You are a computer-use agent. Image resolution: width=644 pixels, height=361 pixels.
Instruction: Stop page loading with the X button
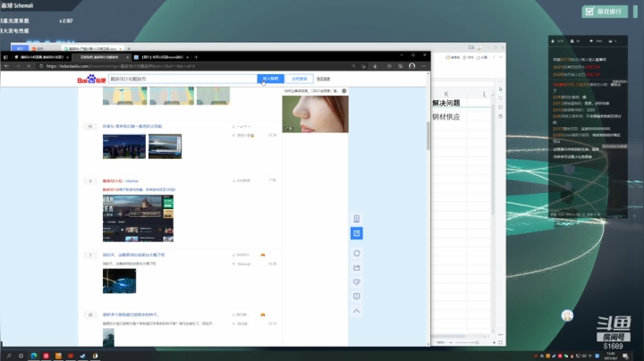click(29, 66)
